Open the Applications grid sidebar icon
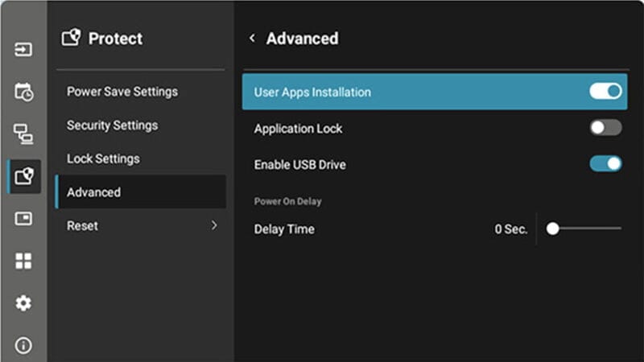Image resolution: width=644 pixels, height=362 pixels. (x=23, y=261)
